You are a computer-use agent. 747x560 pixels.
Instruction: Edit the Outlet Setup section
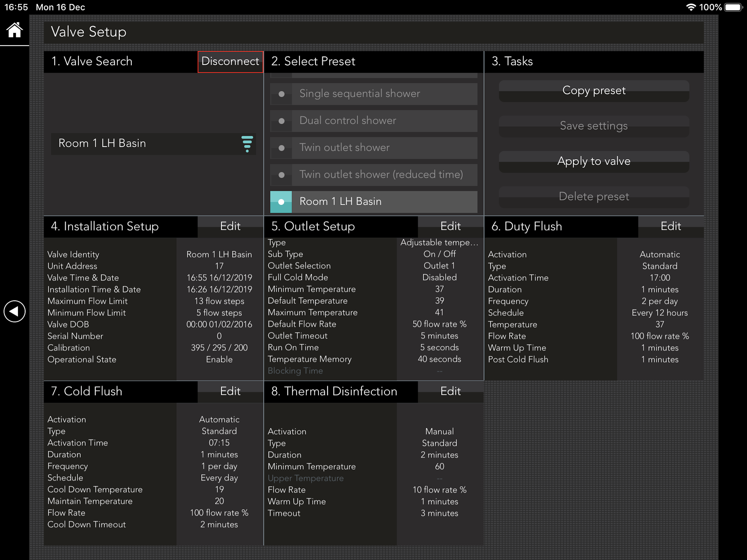click(x=451, y=226)
